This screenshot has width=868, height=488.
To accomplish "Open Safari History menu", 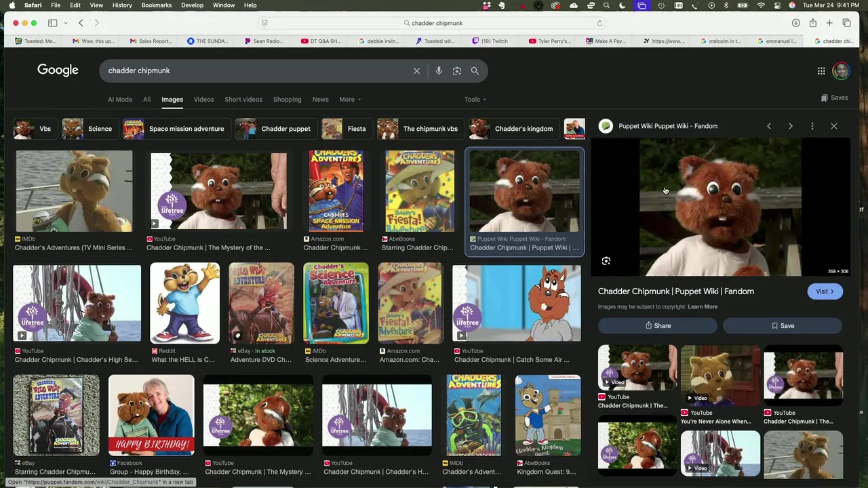I will coord(122,5).
